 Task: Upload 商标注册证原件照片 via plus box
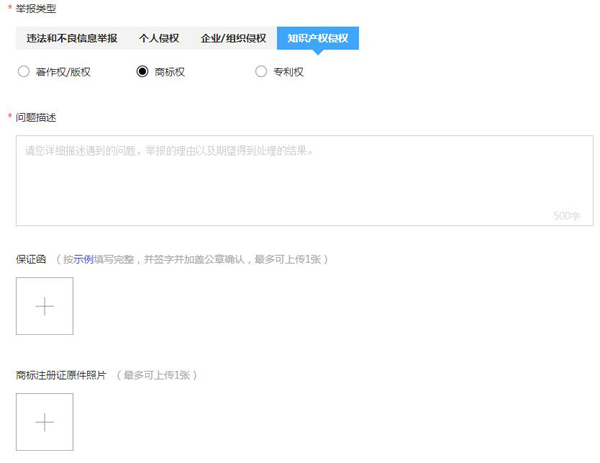(x=45, y=422)
